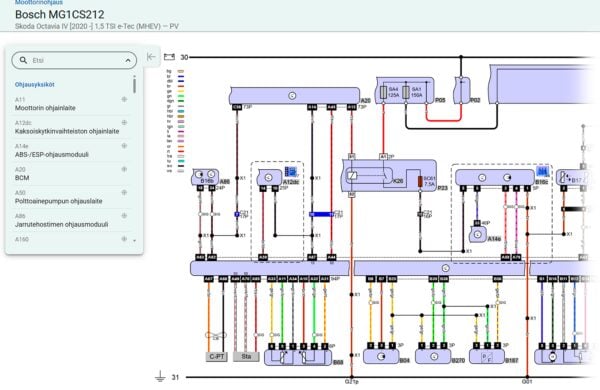Locate A50 fuel pump controller via its target icon
The image size is (600, 390).
pyautogui.click(x=124, y=193)
